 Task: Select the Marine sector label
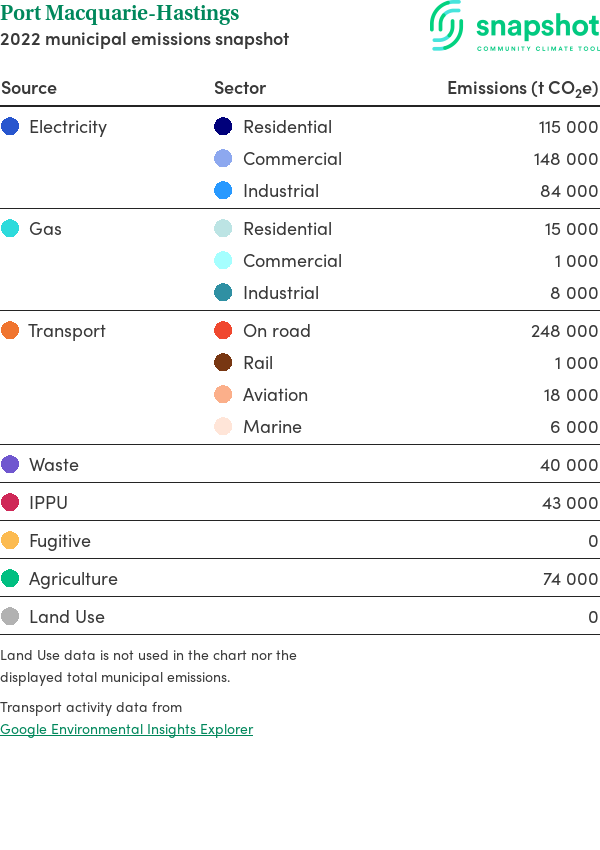click(272, 427)
